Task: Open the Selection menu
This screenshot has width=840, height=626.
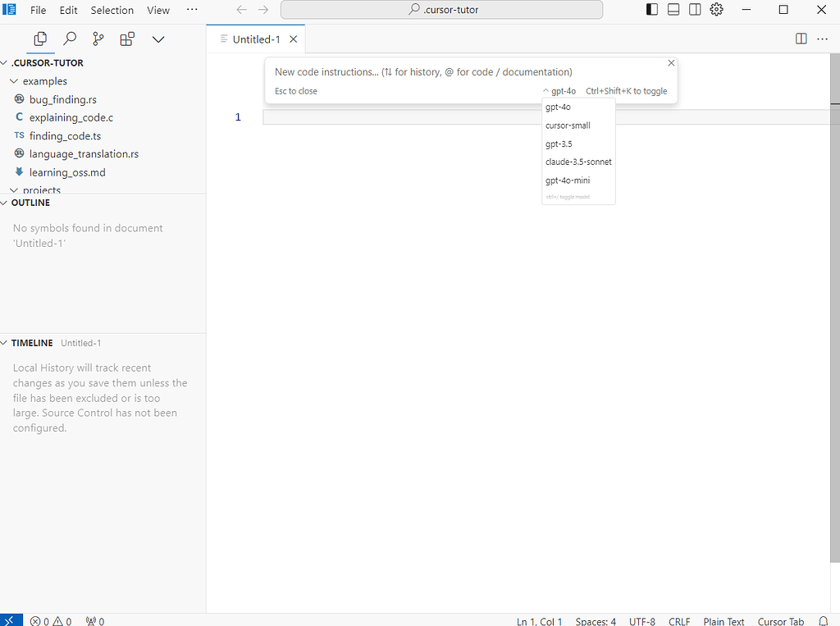Action: click(x=112, y=10)
